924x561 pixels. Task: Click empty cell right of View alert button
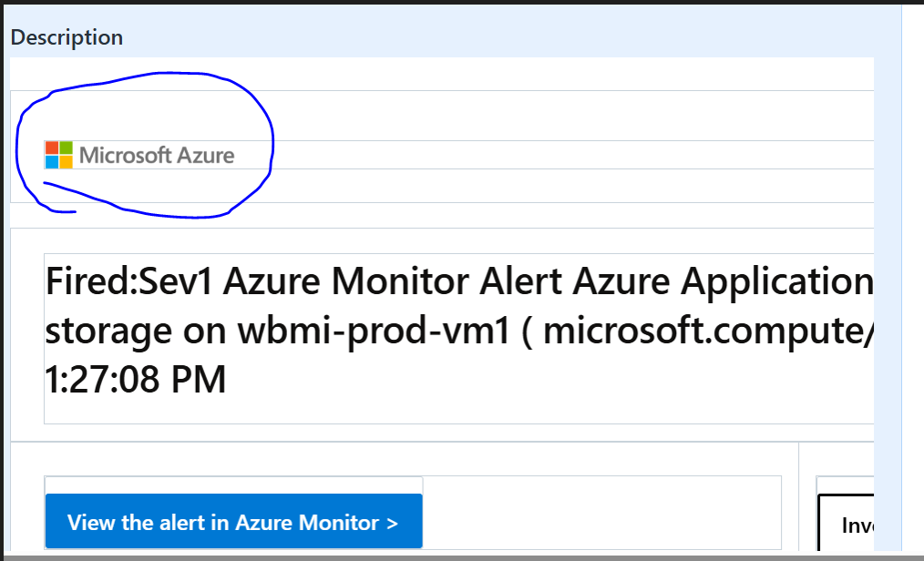click(602, 513)
